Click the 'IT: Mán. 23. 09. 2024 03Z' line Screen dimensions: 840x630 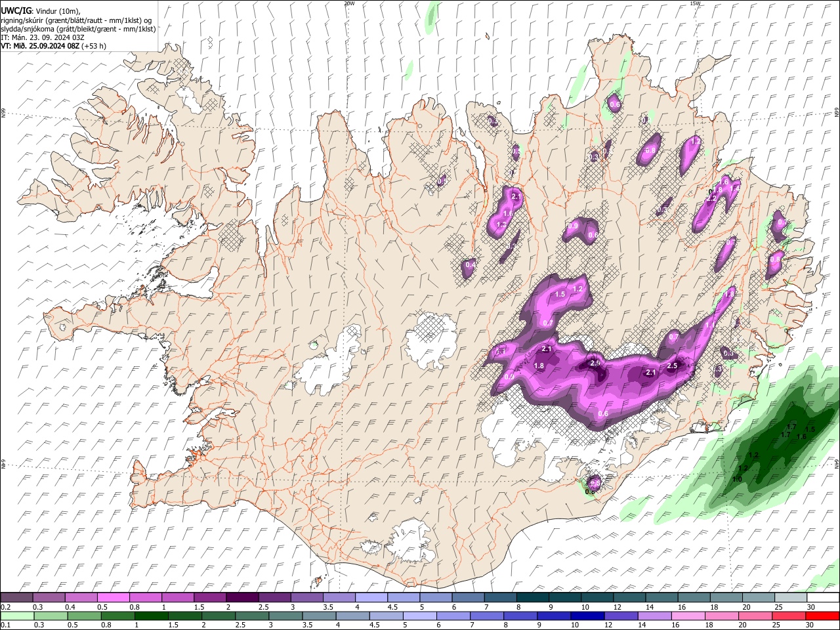(43, 37)
